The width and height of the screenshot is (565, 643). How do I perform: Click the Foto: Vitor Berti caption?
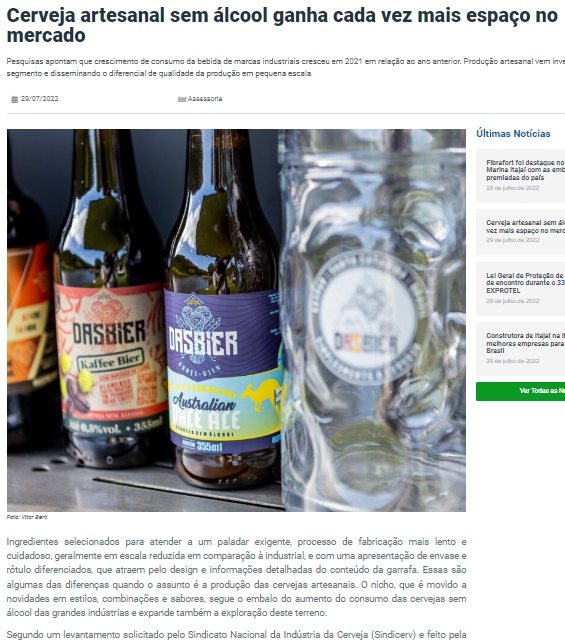(27, 517)
